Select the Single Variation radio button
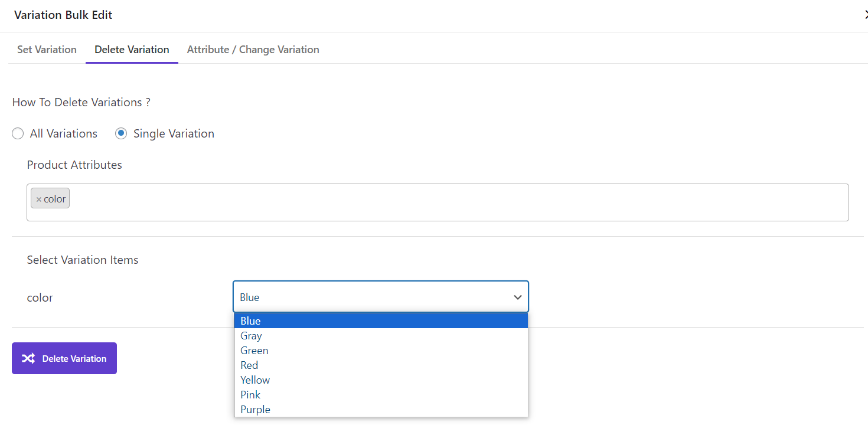Screen dimensions: 868x435 (x=121, y=134)
